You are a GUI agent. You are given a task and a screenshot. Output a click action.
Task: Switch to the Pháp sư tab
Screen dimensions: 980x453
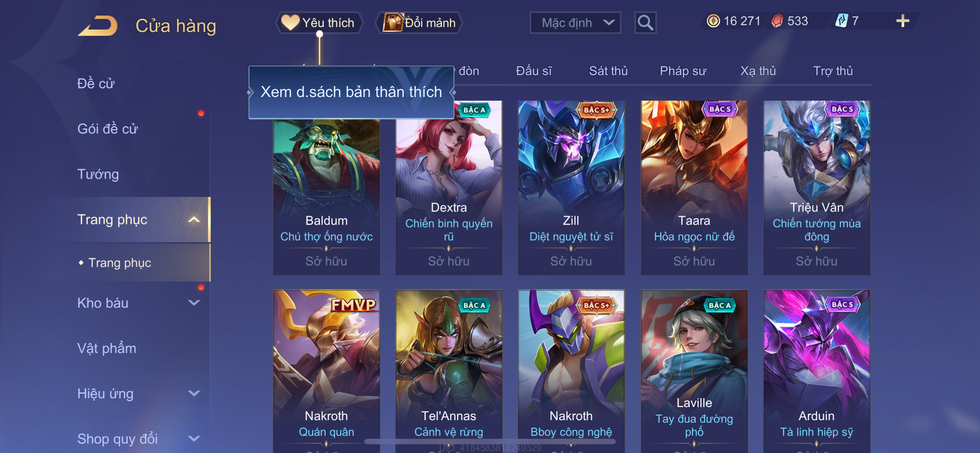[683, 71]
